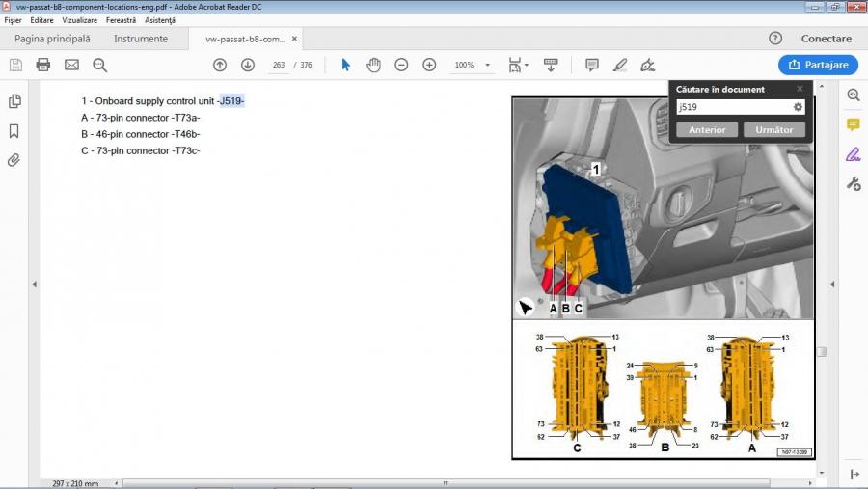The width and height of the screenshot is (868, 489).
Task: Go to previous page arrow
Action: tap(220, 65)
